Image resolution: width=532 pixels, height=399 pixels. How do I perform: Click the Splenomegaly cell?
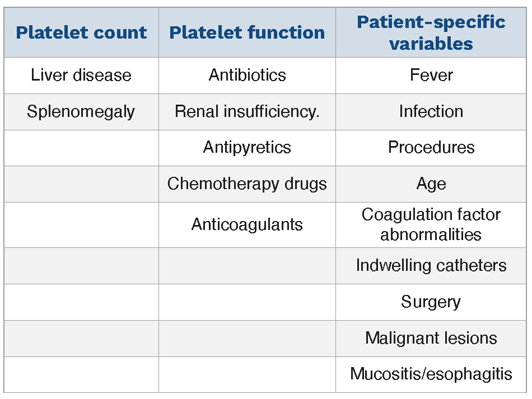tap(81, 111)
